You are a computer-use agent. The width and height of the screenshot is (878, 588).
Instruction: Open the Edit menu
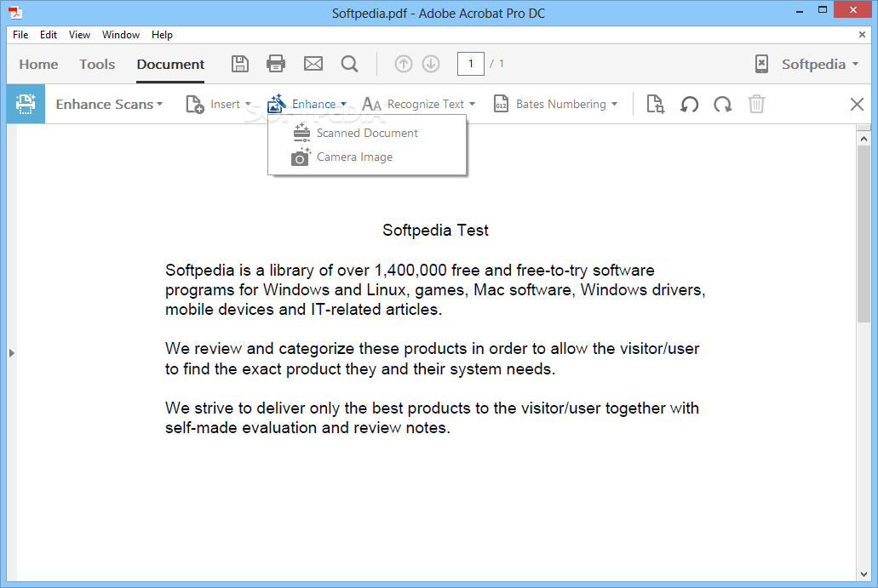(49, 35)
